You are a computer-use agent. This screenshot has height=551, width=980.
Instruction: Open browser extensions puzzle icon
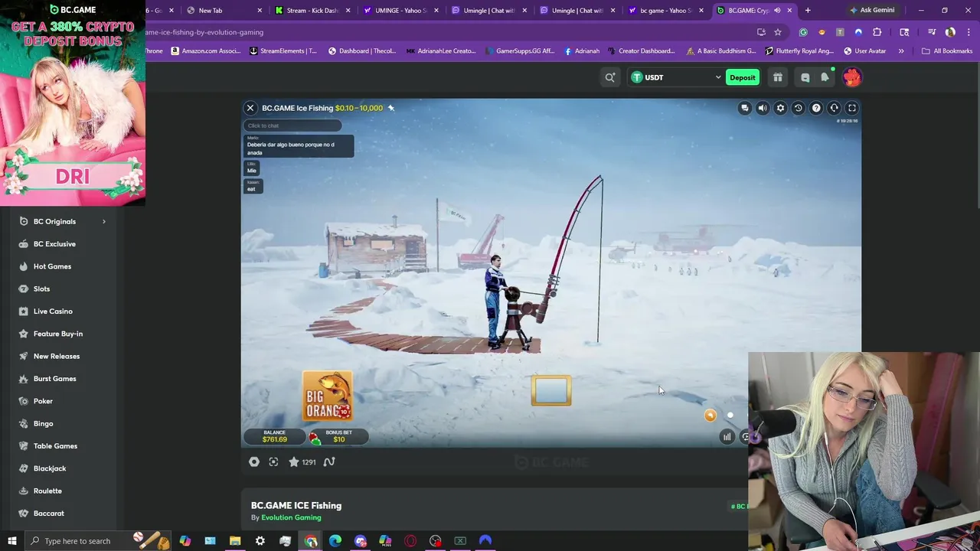[x=877, y=32]
